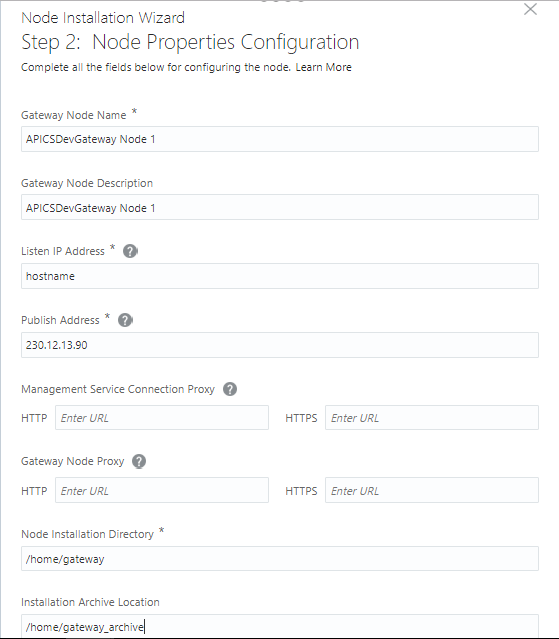559x639 pixels.
Task: Select Gateway Node Proxy HTTPS URL field
Action: point(432,490)
